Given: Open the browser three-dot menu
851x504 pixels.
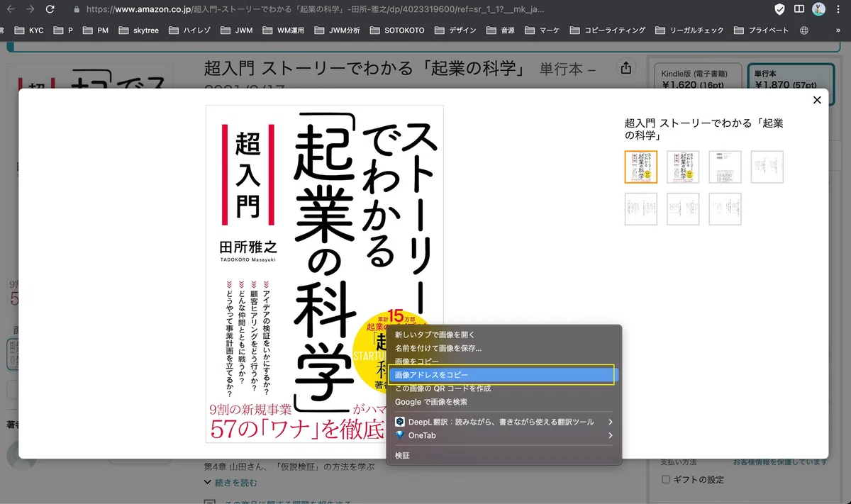Looking at the screenshot, I should (840, 10).
